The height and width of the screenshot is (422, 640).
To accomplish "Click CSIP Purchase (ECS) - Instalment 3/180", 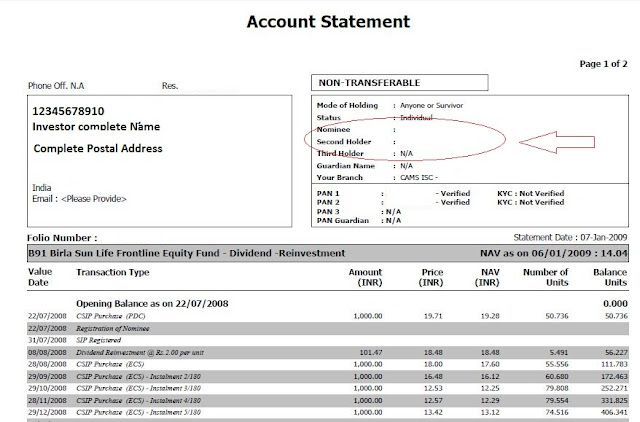I will click(138, 388).
